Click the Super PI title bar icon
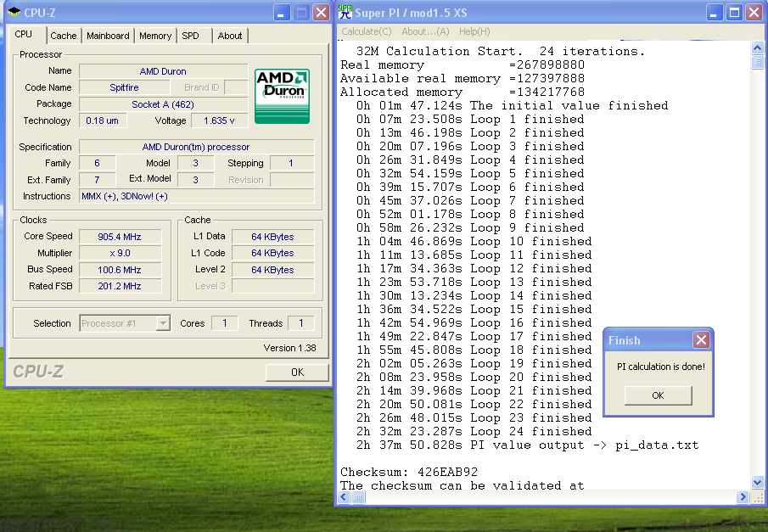This screenshot has height=532, width=768. 345,12
